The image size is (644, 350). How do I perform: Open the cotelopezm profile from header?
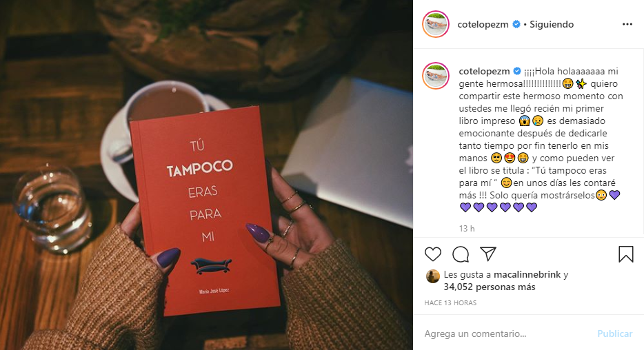pos(483,24)
